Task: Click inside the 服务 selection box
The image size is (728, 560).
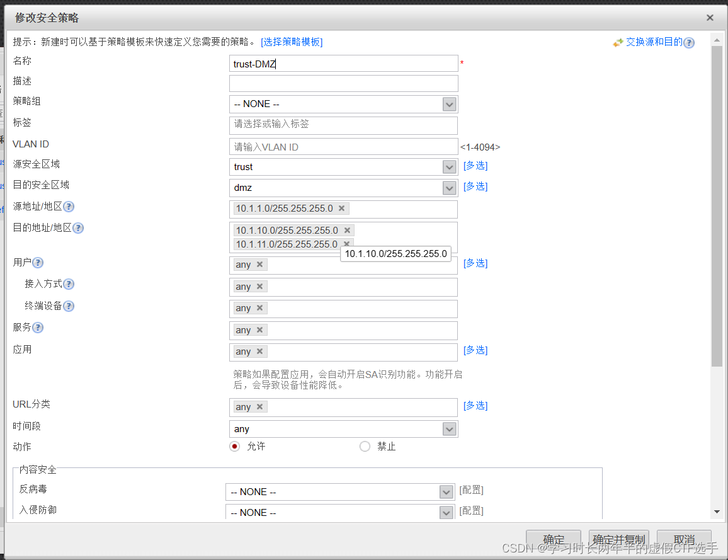Action: 344,331
